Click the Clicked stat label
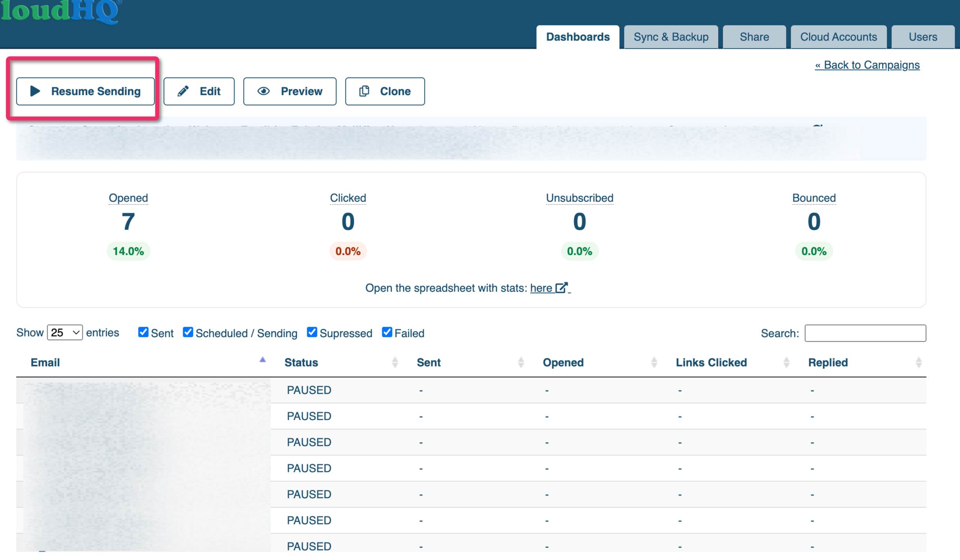 tap(348, 198)
